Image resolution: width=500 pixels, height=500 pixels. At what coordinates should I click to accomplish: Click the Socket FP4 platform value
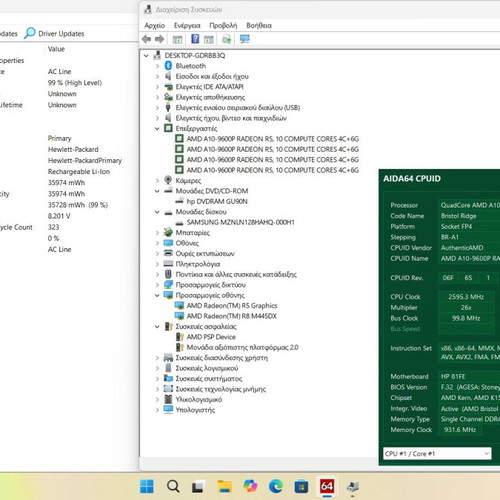(456, 227)
